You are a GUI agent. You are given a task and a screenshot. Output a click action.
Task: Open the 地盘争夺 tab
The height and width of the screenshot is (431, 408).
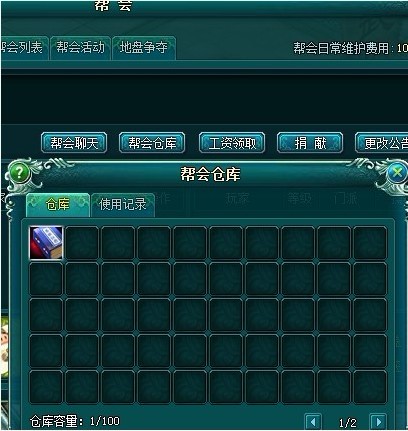[x=144, y=47]
